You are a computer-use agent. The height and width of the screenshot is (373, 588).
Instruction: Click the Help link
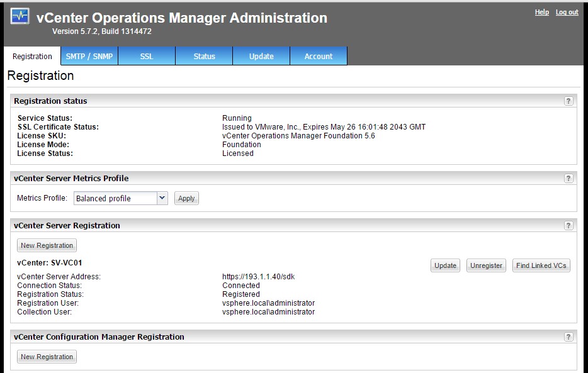(x=541, y=12)
